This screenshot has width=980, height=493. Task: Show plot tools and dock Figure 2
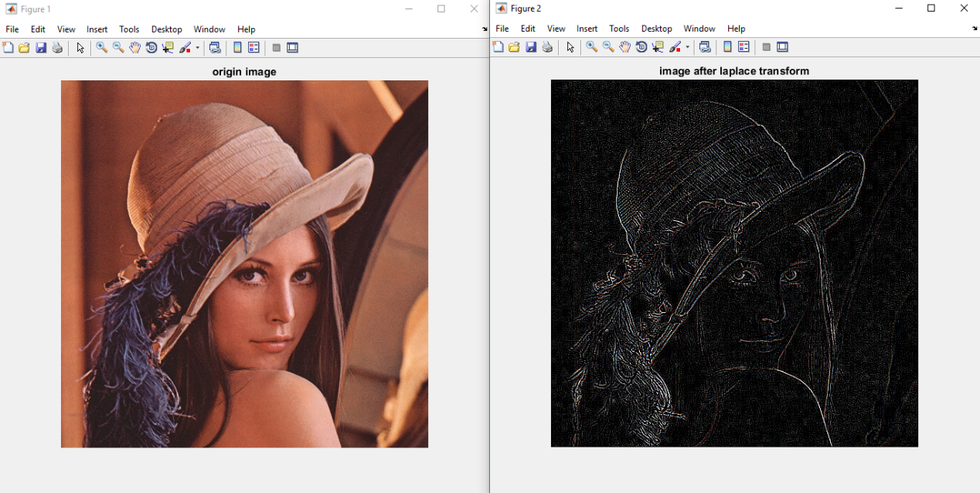coord(782,47)
